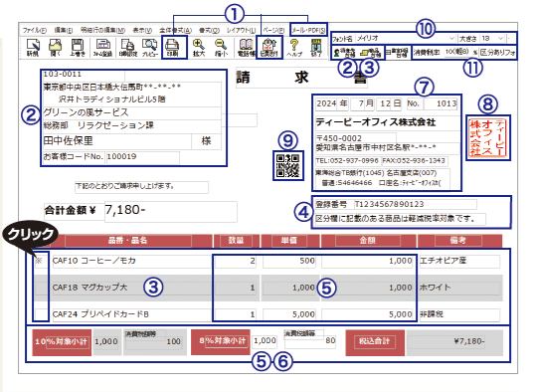Click registration number T1234567890123 field
Screen dimensions: 534x392
point(415,204)
